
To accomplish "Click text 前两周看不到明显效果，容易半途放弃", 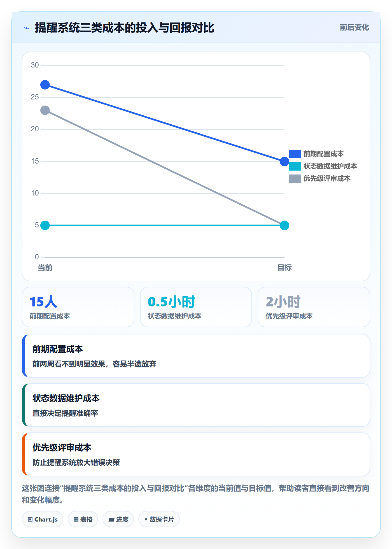I will tap(94, 364).
